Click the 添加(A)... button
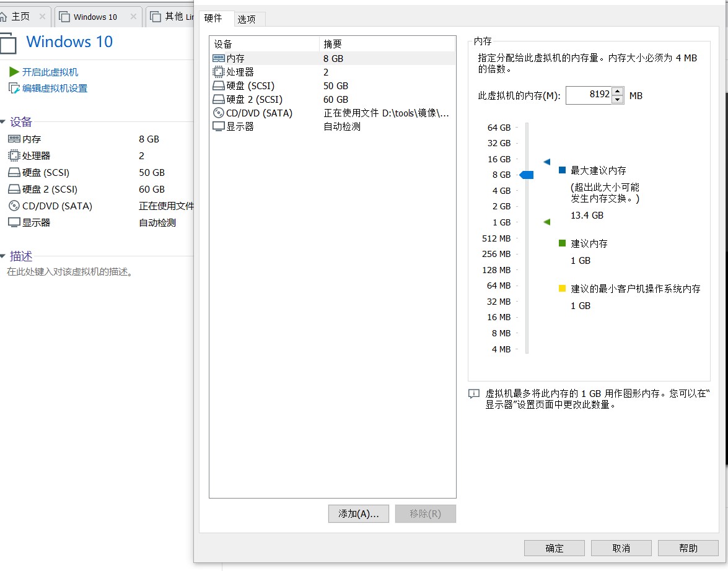Screen dimensions: 728x571 [359, 514]
